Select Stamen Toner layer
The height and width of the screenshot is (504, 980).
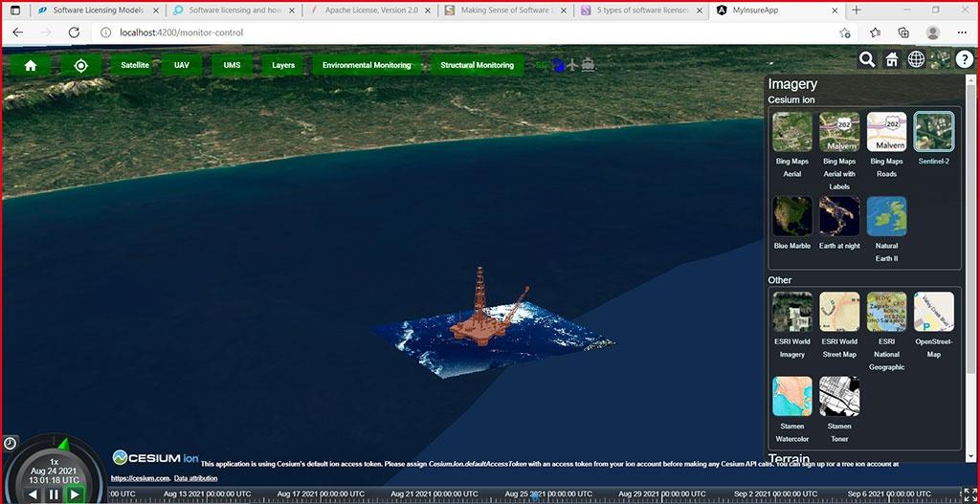(839, 396)
